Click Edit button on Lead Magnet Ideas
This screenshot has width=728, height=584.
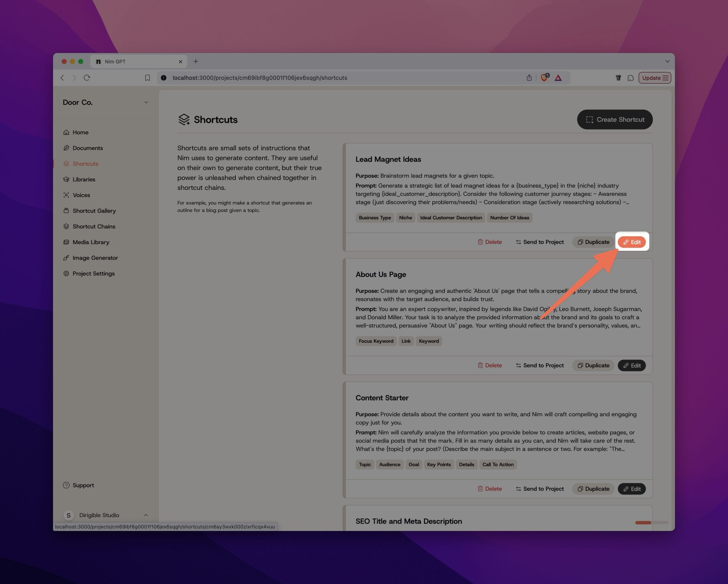click(632, 242)
